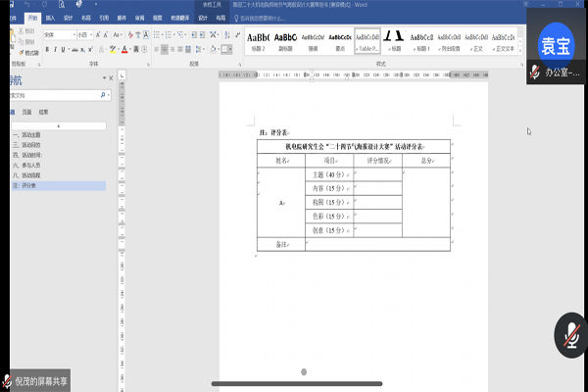Click the search magnifier in navigation pane
The height and width of the screenshot is (392, 588).
point(104,95)
